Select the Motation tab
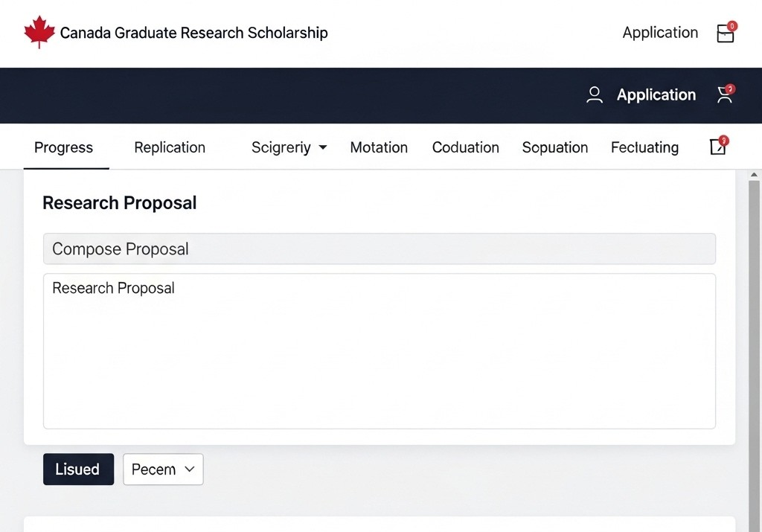 pyautogui.click(x=379, y=147)
